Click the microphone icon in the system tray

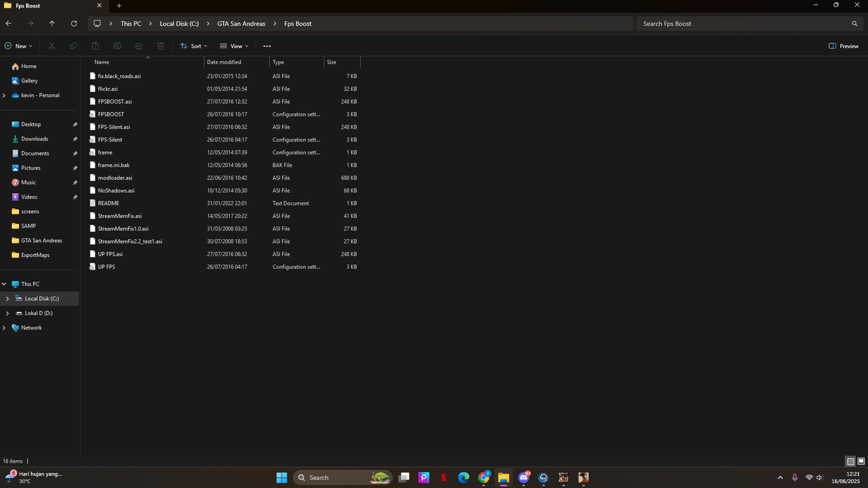(x=795, y=478)
